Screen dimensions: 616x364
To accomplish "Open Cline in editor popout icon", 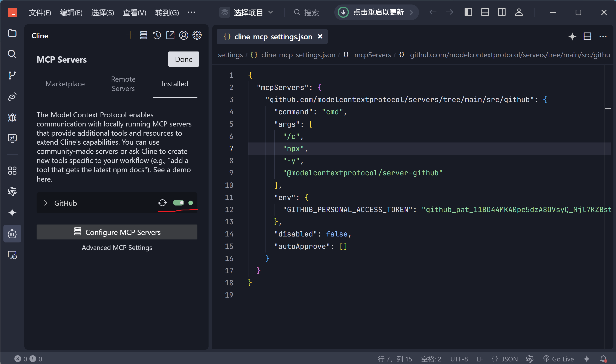I will coord(170,35).
